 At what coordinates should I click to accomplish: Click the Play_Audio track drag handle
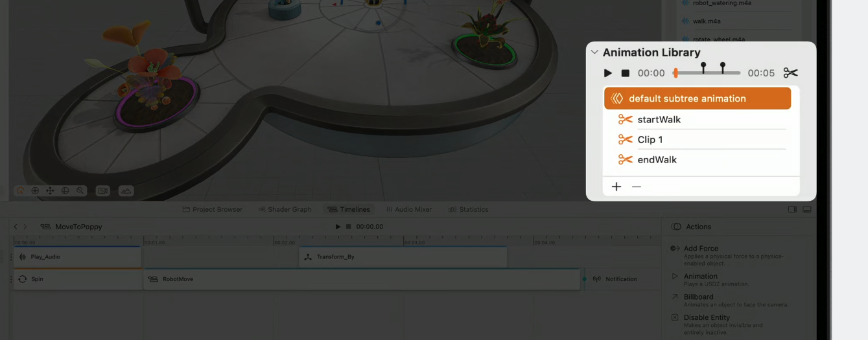coord(10,257)
